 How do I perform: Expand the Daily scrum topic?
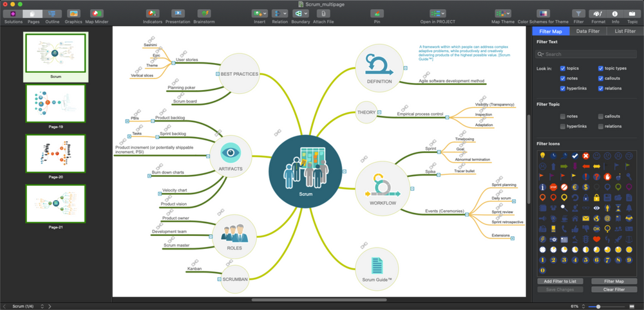coord(514,201)
